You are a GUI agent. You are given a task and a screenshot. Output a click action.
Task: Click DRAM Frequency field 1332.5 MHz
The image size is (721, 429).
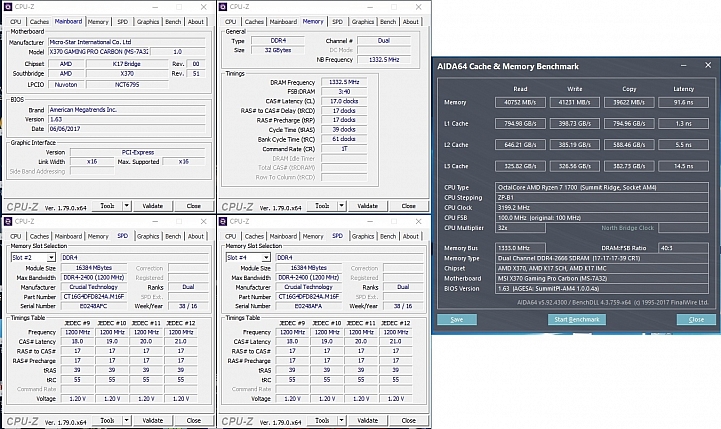coord(344,82)
